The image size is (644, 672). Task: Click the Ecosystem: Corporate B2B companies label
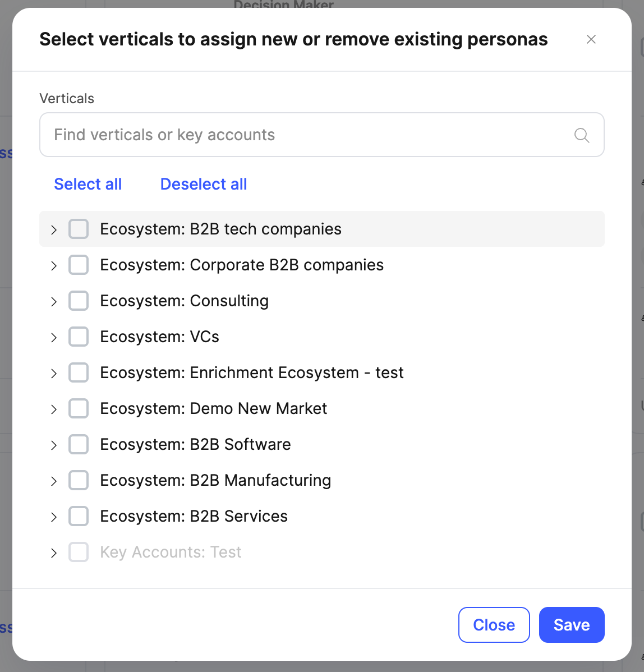pos(242,265)
